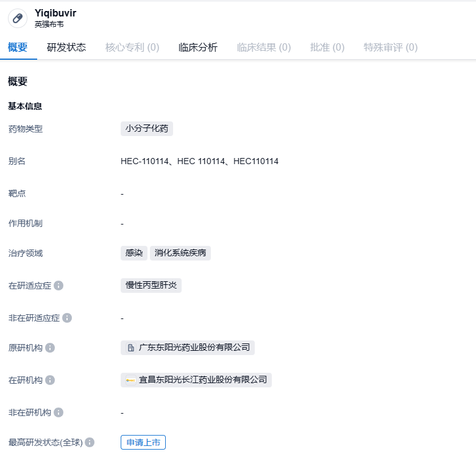Click info icon next to 在研适应症
This screenshot has width=476, height=460.
[x=59, y=286]
